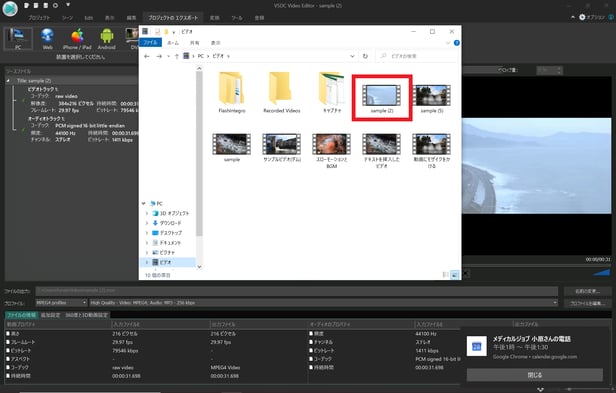The width and height of the screenshot is (616, 393).
Task: Open the シーン ribbon tab in VSDC
Action: point(68,18)
